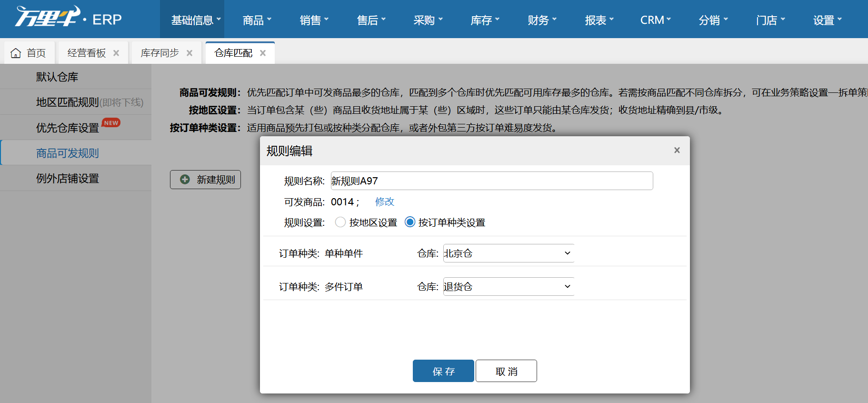The height and width of the screenshot is (403, 868).
Task: Click the 商品可发规则: description label
Action: (210, 92)
